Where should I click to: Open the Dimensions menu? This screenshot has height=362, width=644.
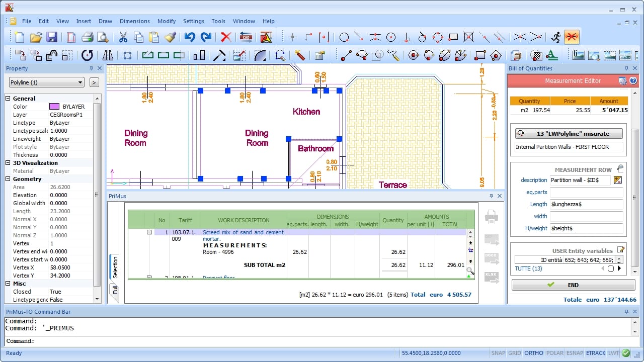[135, 21]
